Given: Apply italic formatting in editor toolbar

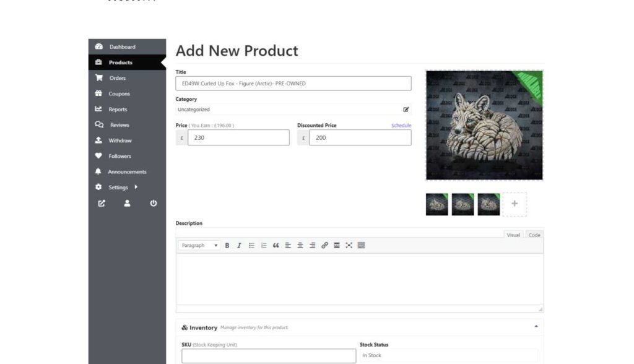Looking at the screenshot, I should pos(239,246).
